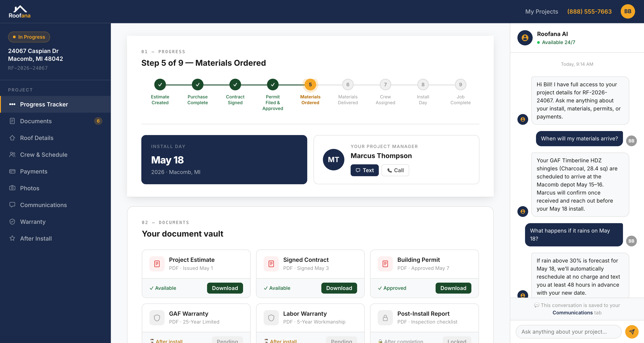Click the 'Available 24/7' status text
The width and height of the screenshot is (644, 343).
[x=559, y=42]
